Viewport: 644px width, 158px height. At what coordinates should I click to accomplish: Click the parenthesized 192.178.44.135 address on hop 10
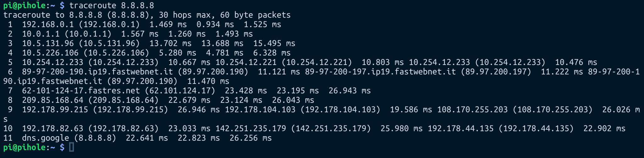536,128
